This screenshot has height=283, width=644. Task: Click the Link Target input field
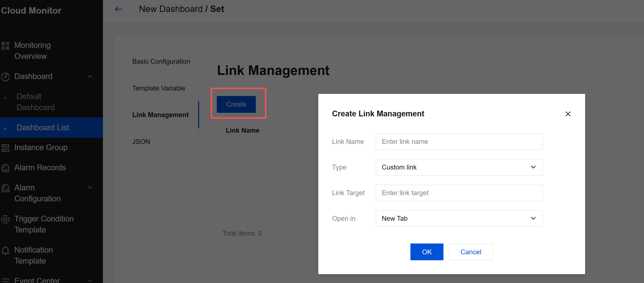tap(459, 193)
